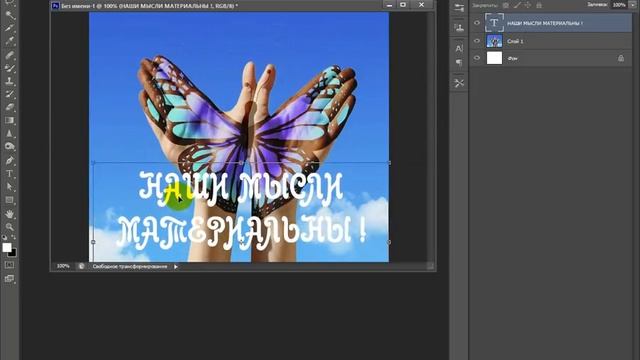Select the Pen tool

[10, 160]
